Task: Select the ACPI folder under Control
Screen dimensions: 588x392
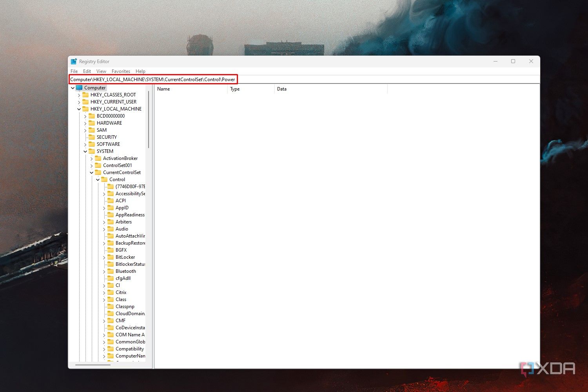Action: (110, 200)
